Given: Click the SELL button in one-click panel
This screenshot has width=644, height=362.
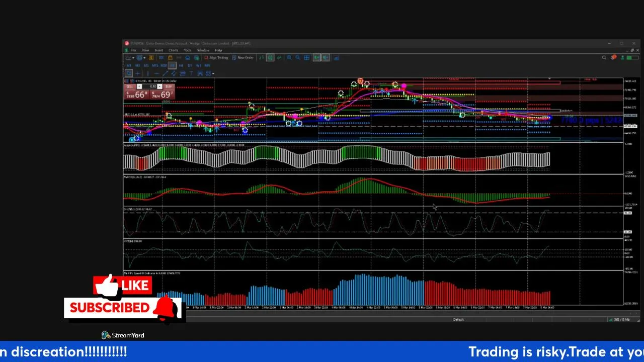Looking at the screenshot, I should click(x=130, y=86).
